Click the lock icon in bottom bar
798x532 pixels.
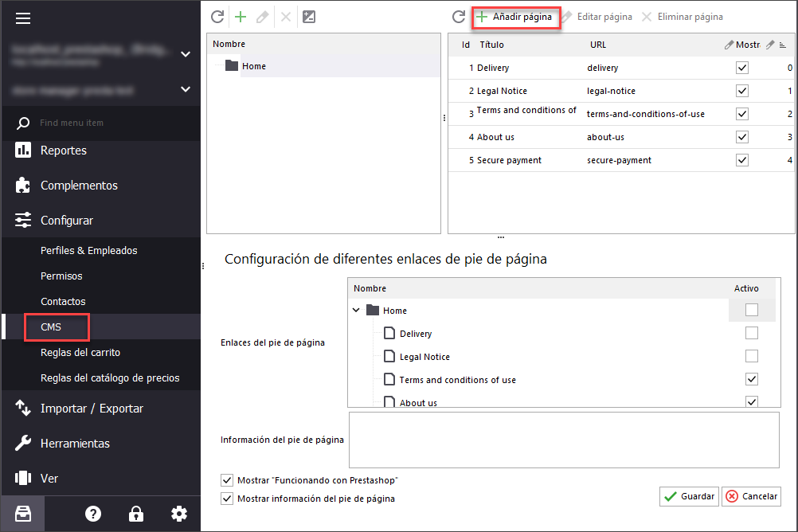pyautogui.click(x=136, y=514)
